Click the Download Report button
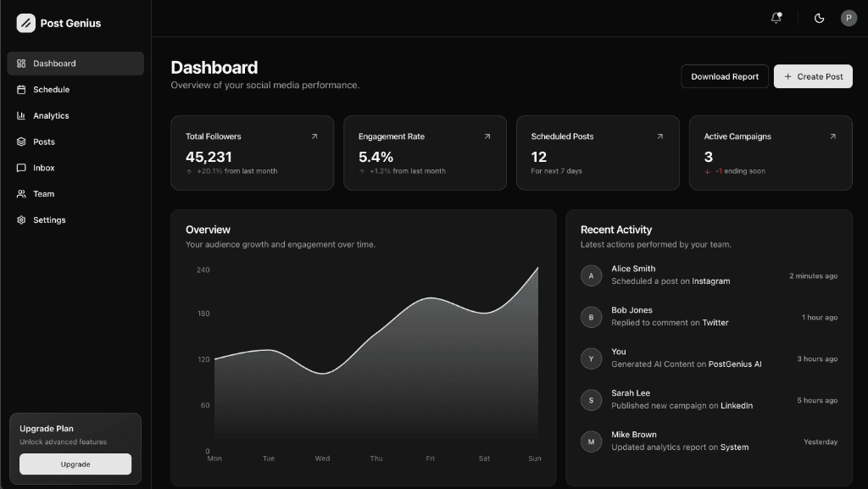The height and width of the screenshot is (489, 868). click(725, 76)
